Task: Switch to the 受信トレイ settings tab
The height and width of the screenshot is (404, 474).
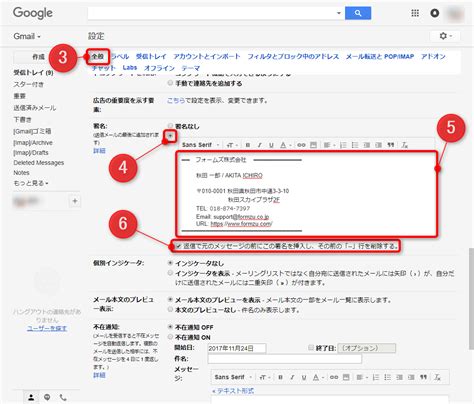Action: tap(151, 57)
